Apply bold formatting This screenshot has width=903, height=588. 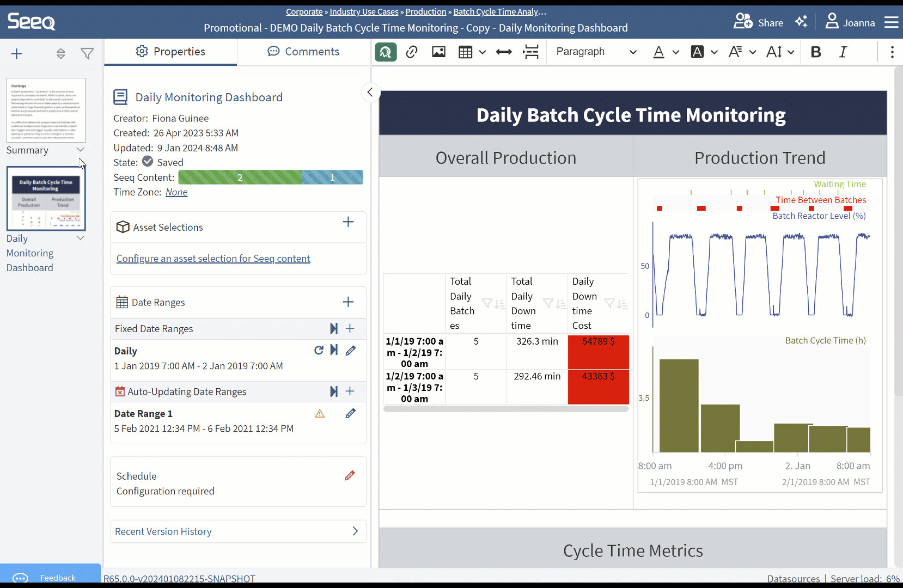click(816, 52)
